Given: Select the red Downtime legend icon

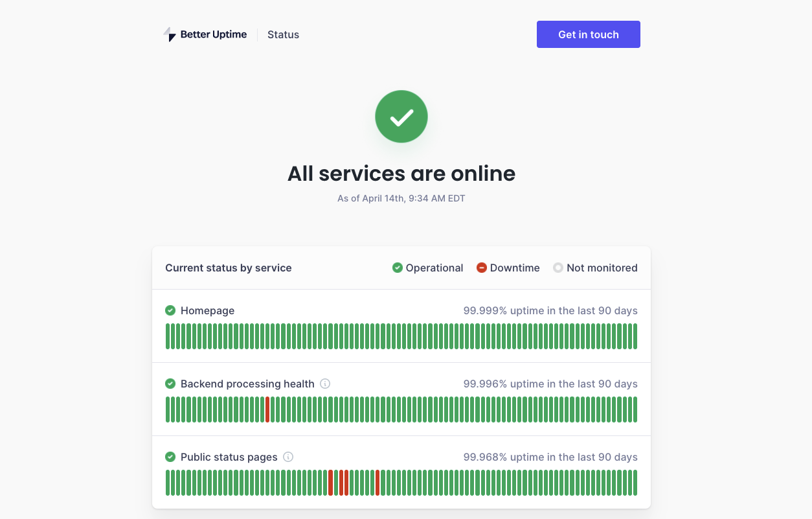Looking at the screenshot, I should 481,267.
